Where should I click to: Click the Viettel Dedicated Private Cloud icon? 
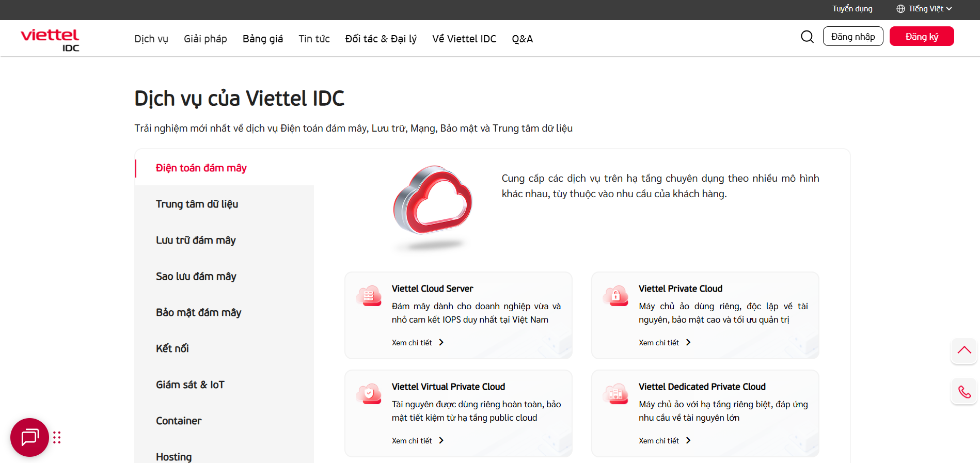615,394
